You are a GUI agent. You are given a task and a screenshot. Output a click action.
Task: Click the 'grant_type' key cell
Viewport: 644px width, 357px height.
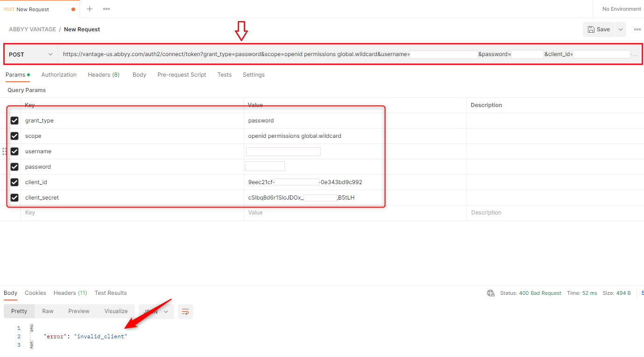click(x=132, y=121)
